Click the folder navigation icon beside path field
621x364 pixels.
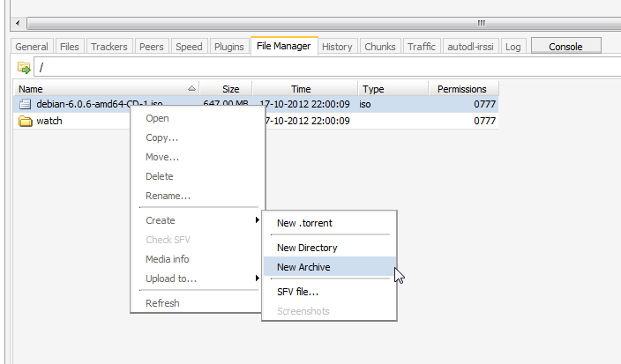pyautogui.click(x=24, y=68)
